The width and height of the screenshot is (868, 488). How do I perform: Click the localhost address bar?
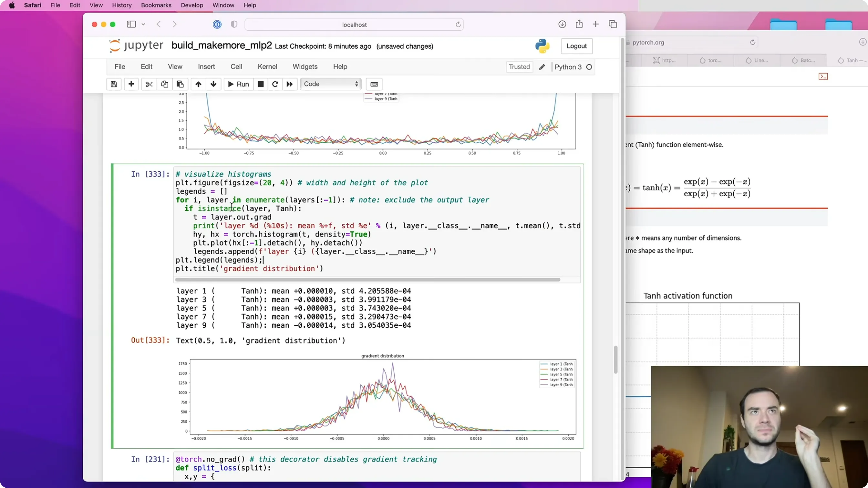[354, 25]
